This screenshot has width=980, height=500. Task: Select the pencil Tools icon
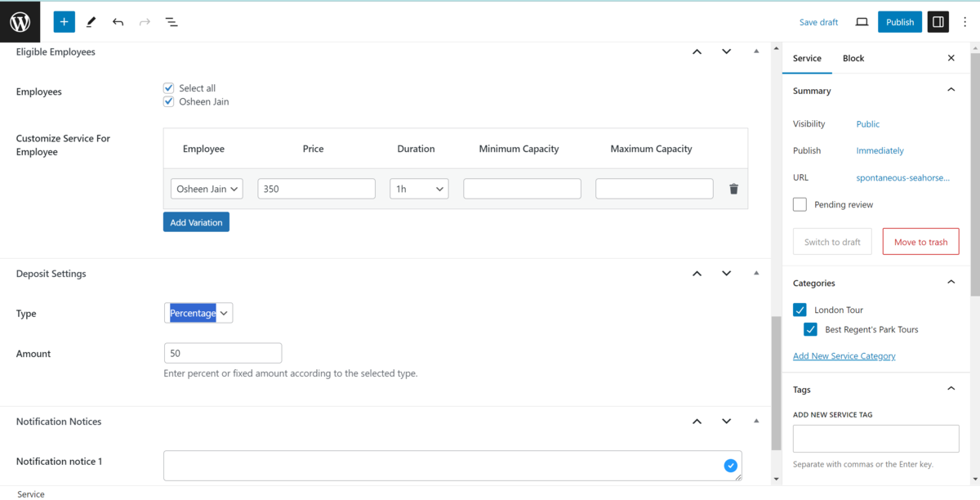click(91, 22)
